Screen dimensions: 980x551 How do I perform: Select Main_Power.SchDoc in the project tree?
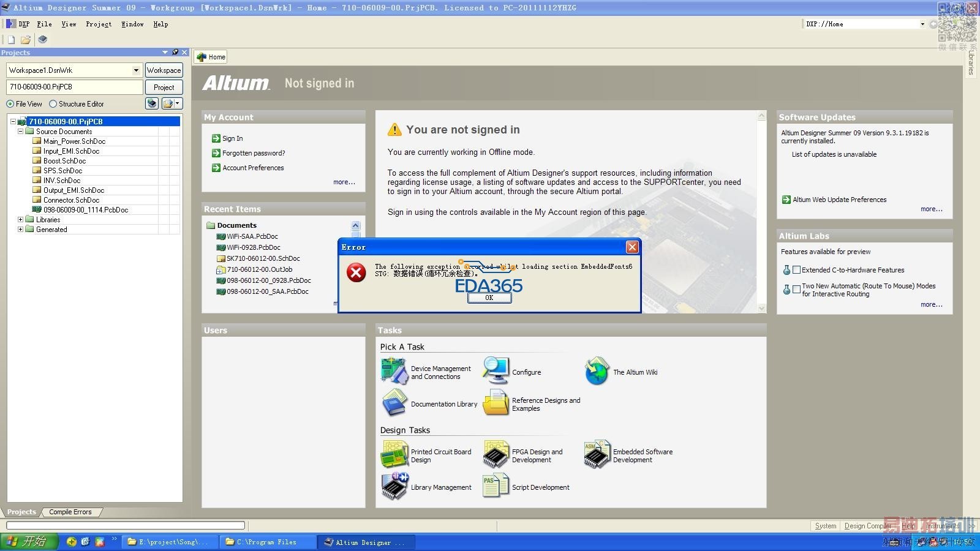click(74, 141)
